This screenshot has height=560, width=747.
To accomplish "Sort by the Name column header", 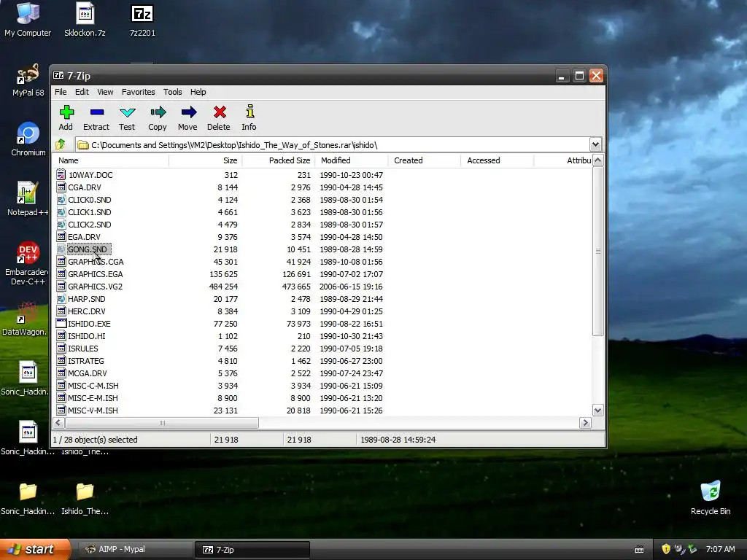I will click(x=111, y=160).
